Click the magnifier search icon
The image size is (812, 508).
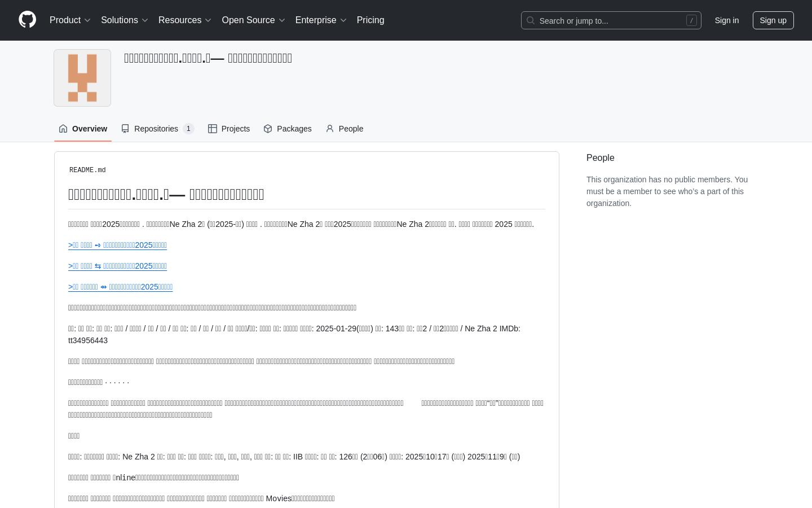point(531,20)
